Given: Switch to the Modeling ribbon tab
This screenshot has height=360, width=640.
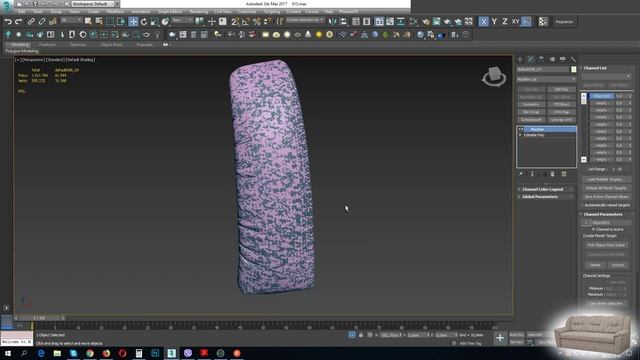Looking at the screenshot, I should [x=19, y=44].
